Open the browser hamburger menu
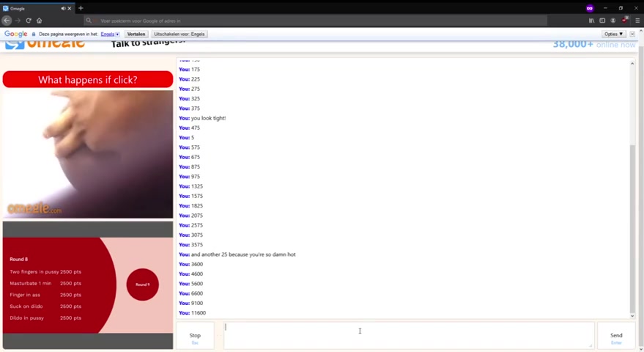 (x=637, y=21)
